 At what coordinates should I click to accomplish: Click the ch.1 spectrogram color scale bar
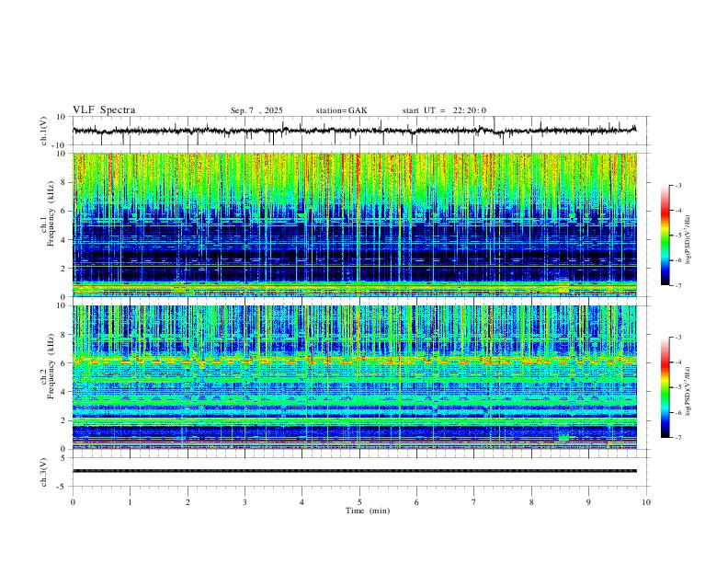tap(665, 236)
